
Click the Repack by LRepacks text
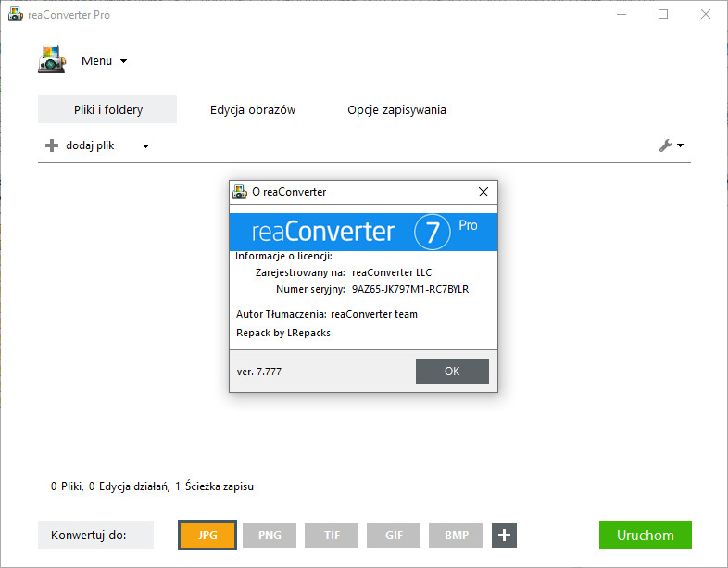pyautogui.click(x=283, y=333)
